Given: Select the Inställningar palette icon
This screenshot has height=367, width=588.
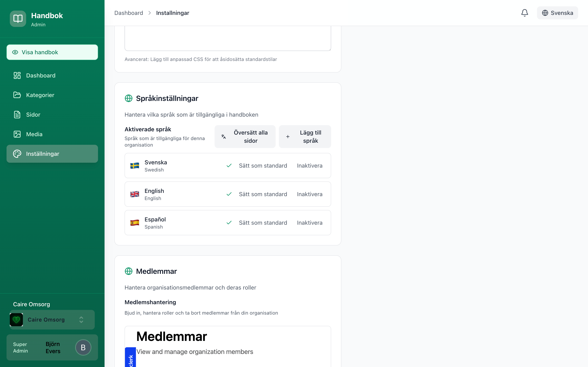Looking at the screenshot, I should [17, 154].
